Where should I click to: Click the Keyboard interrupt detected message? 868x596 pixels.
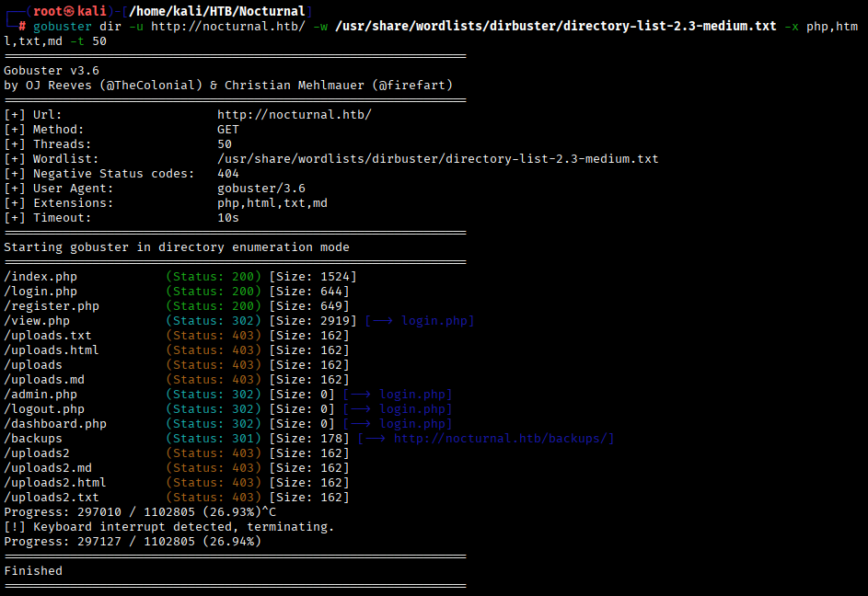pos(183,527)
